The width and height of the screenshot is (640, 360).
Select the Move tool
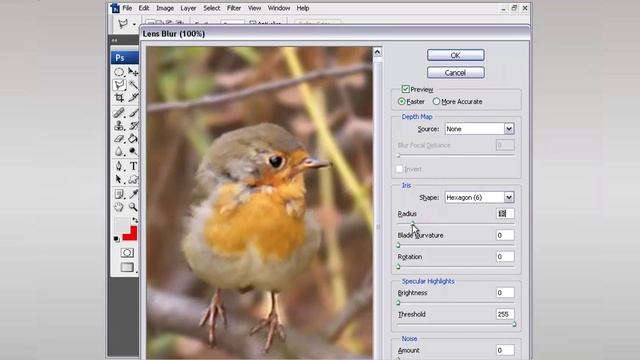133,72
